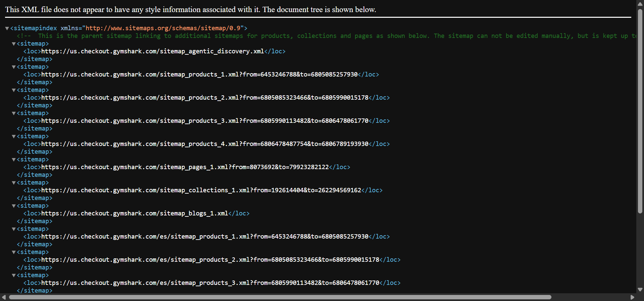Click the notice 'This XML file does not appear'
This screenshot has height=301, width=644.
coord(191,9)
